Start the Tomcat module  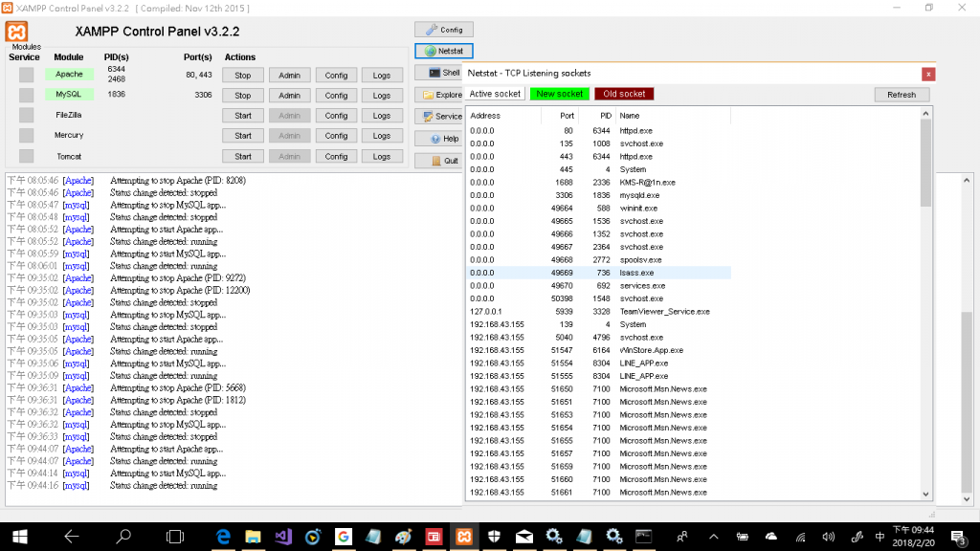click(242, 157)
